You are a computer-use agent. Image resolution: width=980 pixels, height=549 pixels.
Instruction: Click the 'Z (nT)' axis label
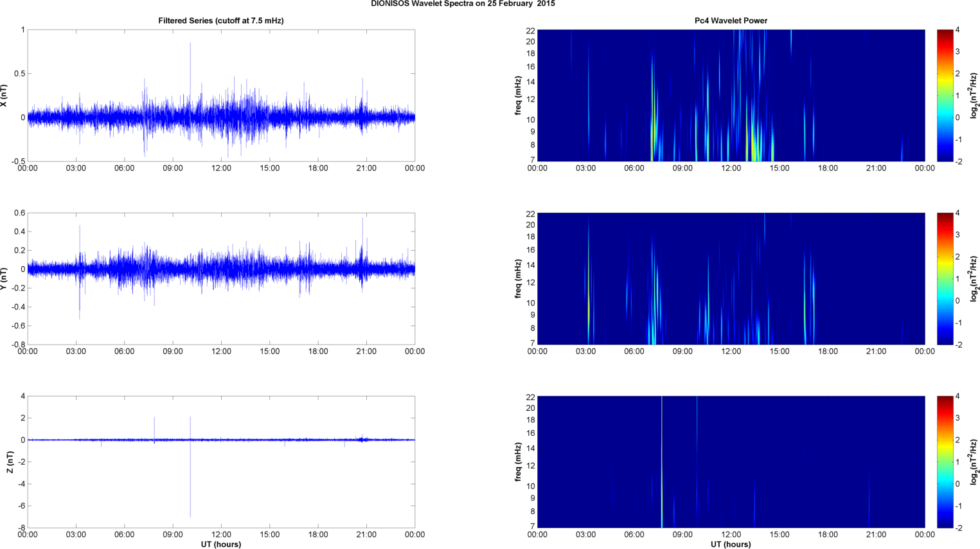10,462
